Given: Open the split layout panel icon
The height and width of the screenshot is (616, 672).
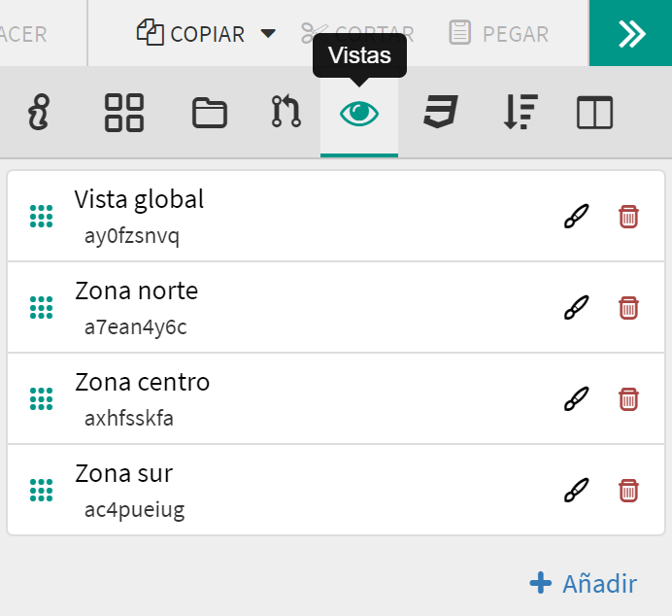Looking at the screenshot, I should (x=595, y=113).
